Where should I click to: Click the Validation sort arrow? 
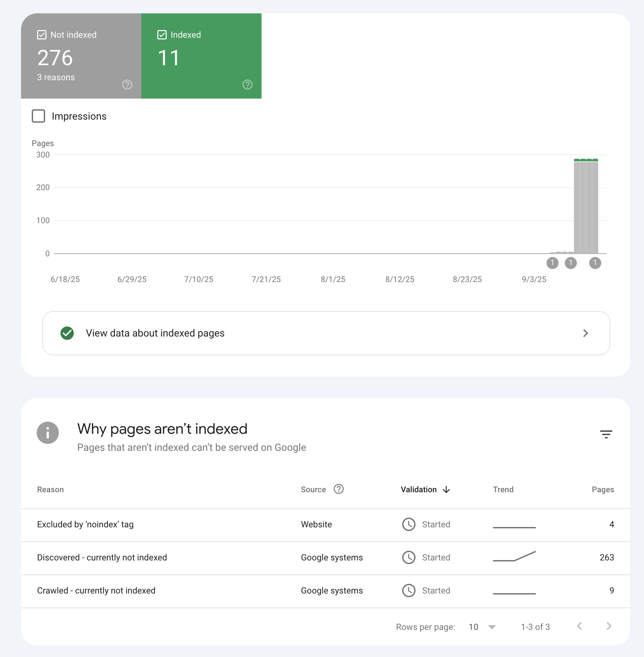click(x=447, y=490)
